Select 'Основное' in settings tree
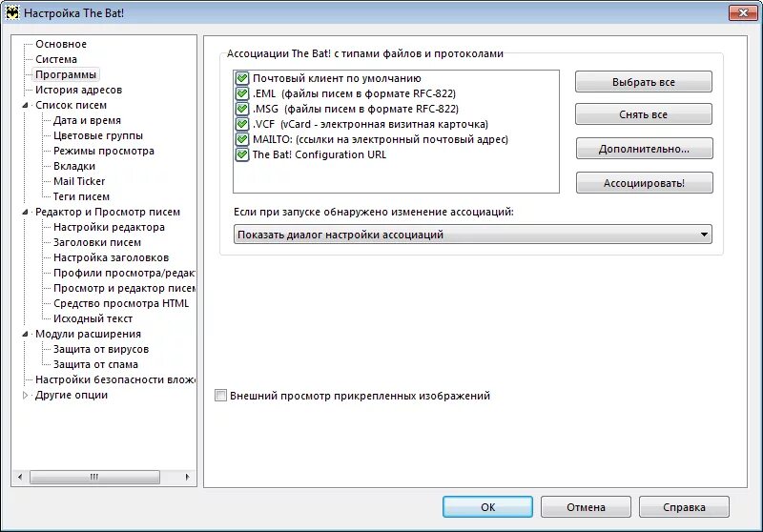The width and height of the screenshot is (763, 532). coord(61,44)
